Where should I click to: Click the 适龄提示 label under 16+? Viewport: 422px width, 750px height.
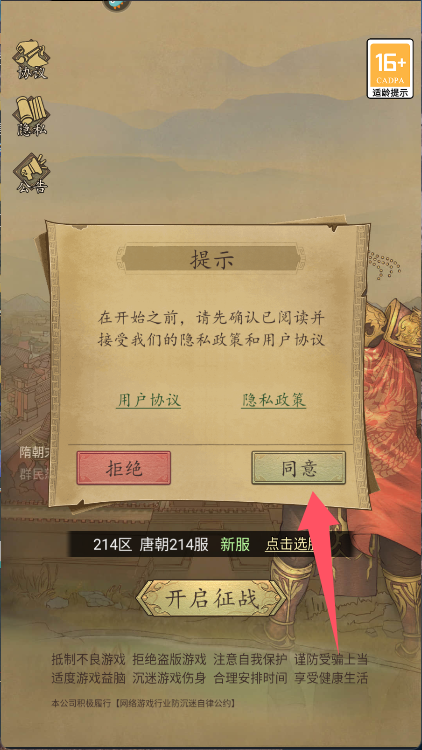(390, 92)
